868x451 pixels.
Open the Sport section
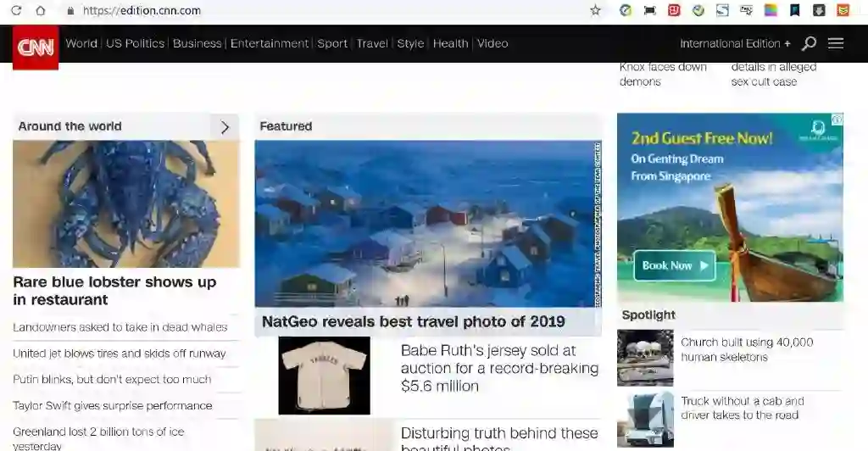point(332,43)
